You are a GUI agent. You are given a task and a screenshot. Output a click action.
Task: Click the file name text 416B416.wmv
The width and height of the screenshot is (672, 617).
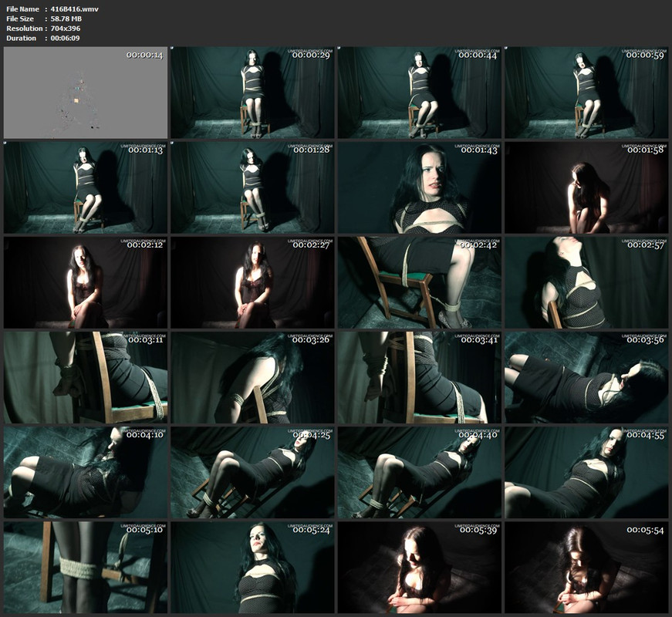(75, 9)
